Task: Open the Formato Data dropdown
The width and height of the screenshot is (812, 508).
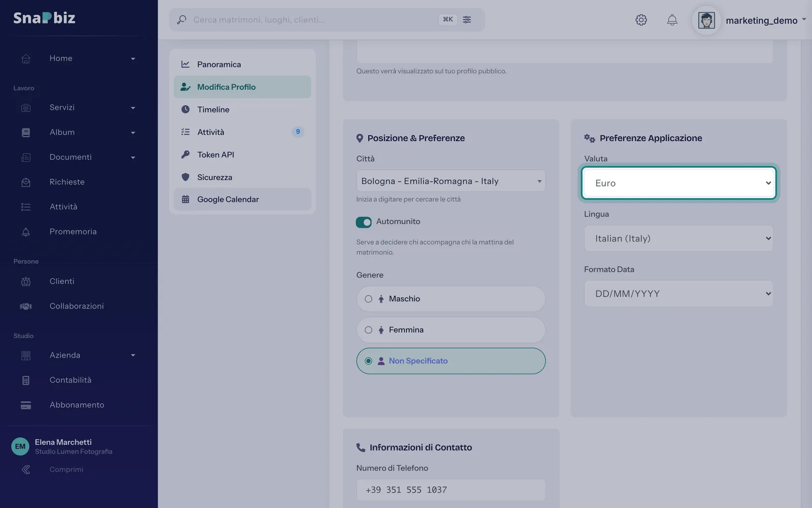Action: pyautogui.click(x=679, y=294)
